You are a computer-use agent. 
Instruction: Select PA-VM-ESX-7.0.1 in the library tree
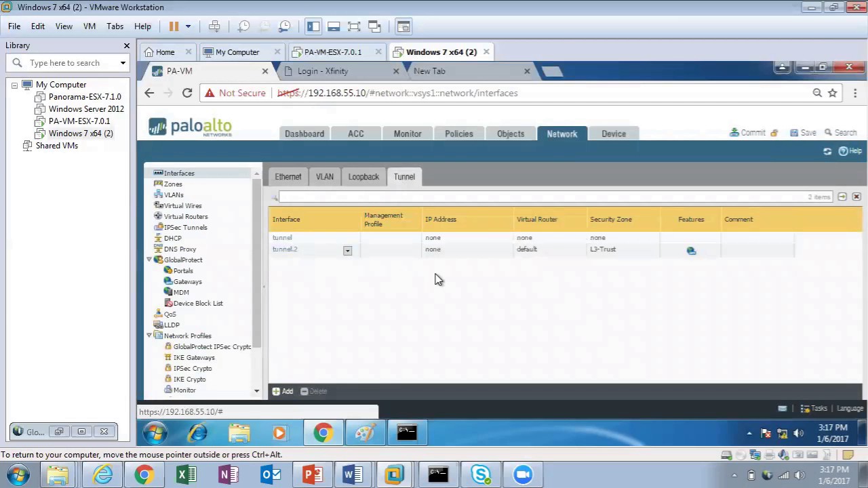[79, 121]
